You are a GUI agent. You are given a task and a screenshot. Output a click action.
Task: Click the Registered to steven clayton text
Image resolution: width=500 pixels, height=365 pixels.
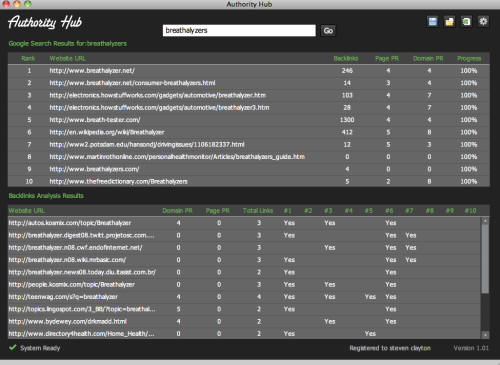click(390, 348)
